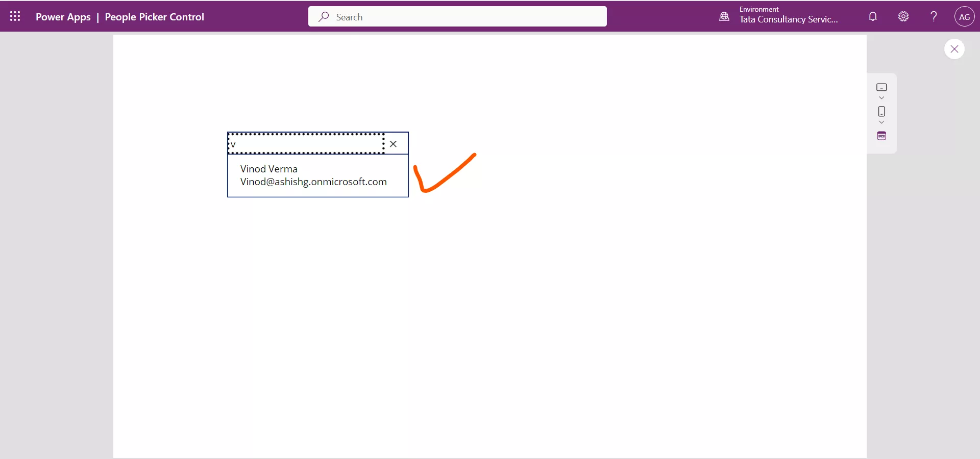Click the search magnifier icon

324,16
